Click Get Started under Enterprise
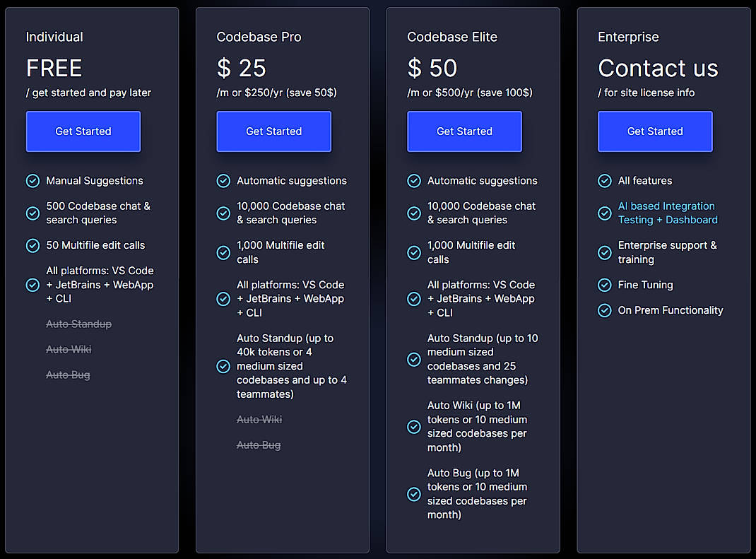Viewport: 756px width, 559px height. (x=655, y=131)
